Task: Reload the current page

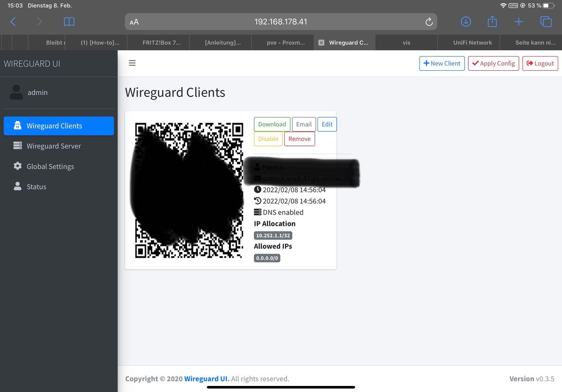Action: point(429,22)
